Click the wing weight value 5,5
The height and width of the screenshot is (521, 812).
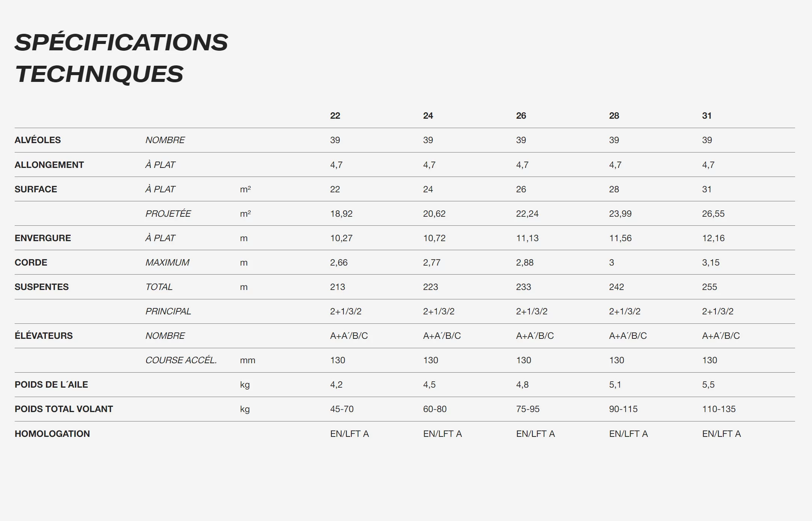pyautogui.click(x=708, y=385)
